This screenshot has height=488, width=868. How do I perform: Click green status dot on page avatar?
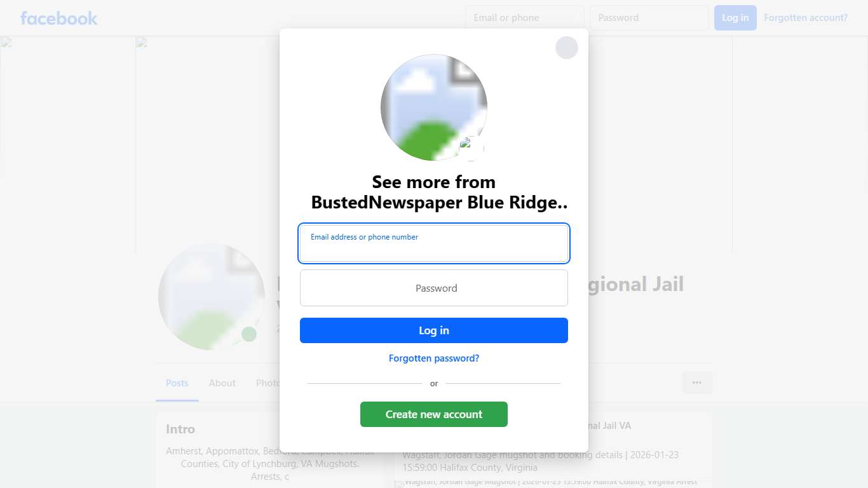[x=249, y=334]
